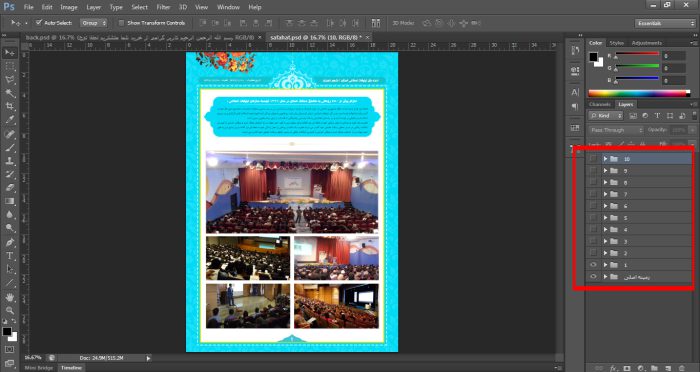Show layer group 5 visibility box
This screenshot has width=700, height=372.
593,218
